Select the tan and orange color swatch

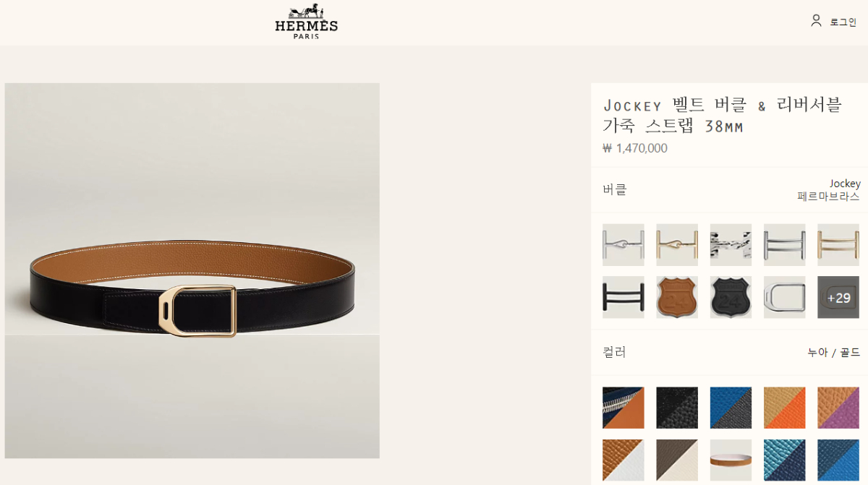point(785,408)
